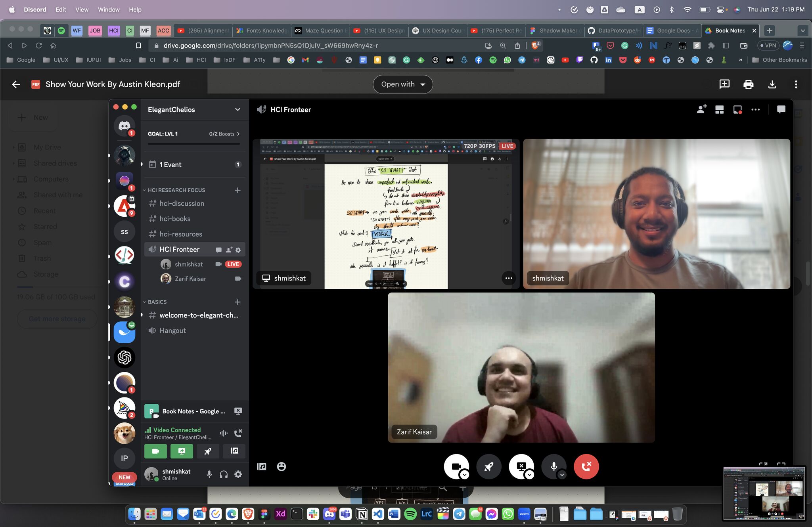Open User Settings gear next to shmishkat
The width and height of the screenshot is (812, 527).
(238, 474)
